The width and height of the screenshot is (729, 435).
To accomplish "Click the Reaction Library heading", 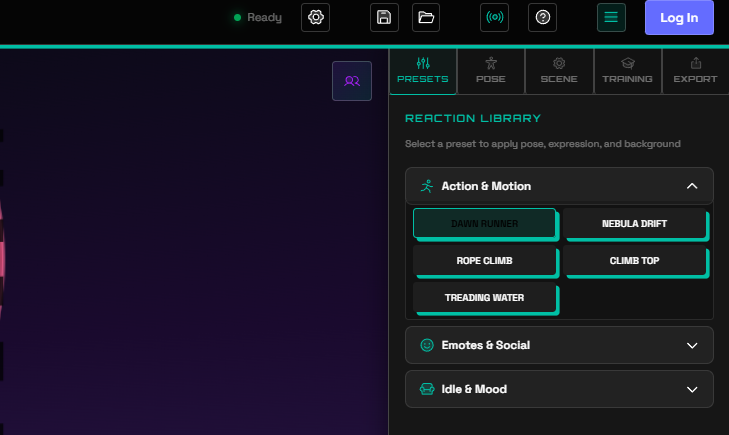I will click(473, 118).
